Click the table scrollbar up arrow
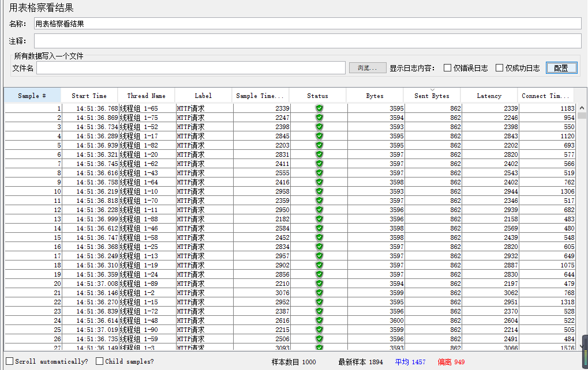This screenshot has width=588, height=370. tap(582, 108)
